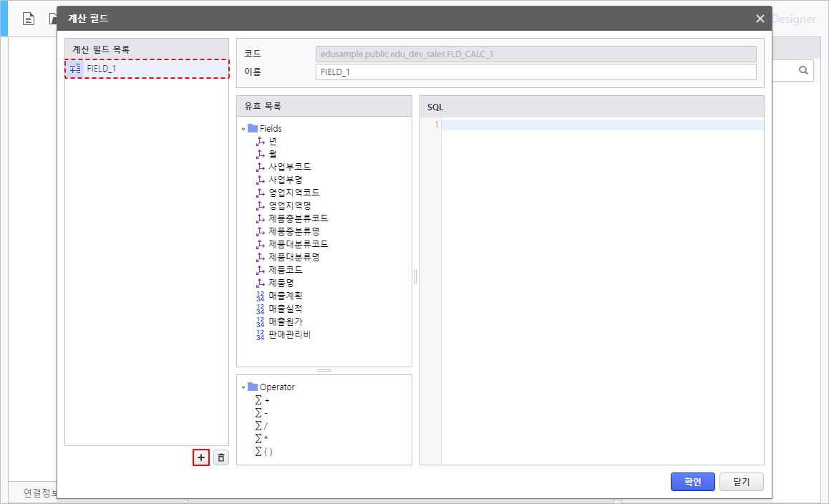Click the vertical splitter beside the SQL panel

click(415, 277)
